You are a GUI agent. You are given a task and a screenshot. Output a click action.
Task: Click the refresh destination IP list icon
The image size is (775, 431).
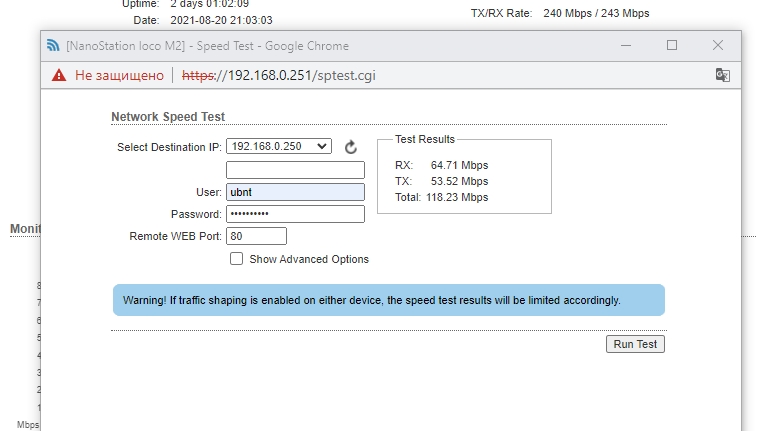coord(350,147)
